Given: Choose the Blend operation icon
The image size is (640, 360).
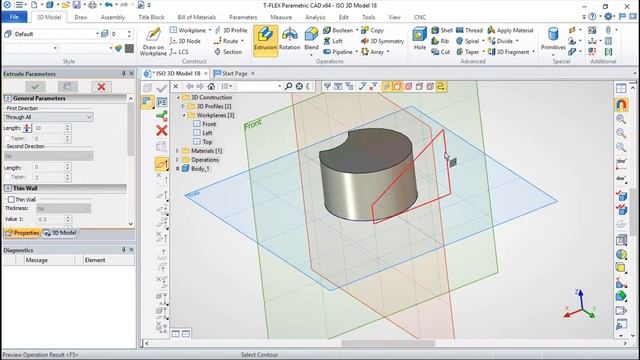Looking at the screenshot, I should coord(311,39).
